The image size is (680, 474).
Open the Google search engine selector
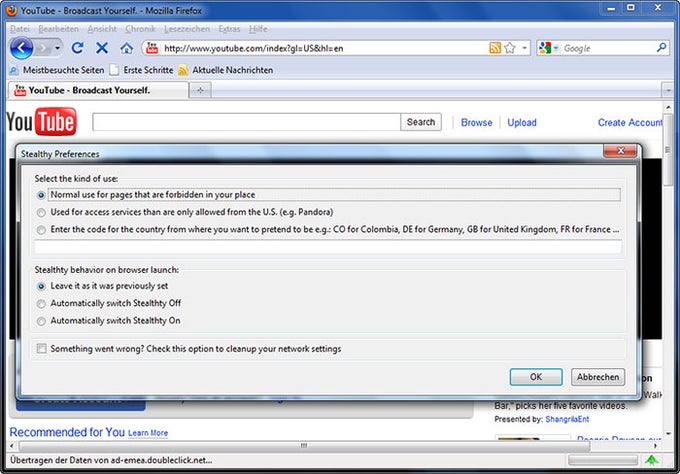[x=548, y=48]
